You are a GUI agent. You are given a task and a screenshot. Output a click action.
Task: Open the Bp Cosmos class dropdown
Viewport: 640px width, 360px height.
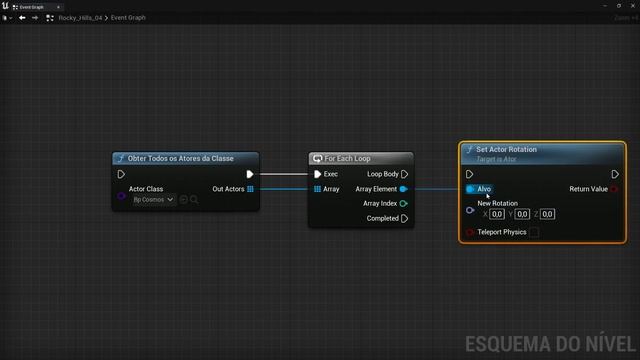(x=153, y=200)
